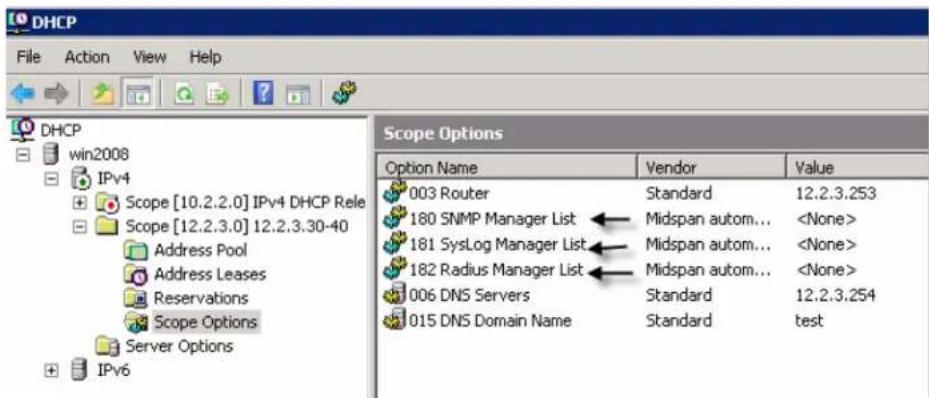Open Help with the question mark icon
The height and width of the screenshot is (398, 929).
click(263, 94)
